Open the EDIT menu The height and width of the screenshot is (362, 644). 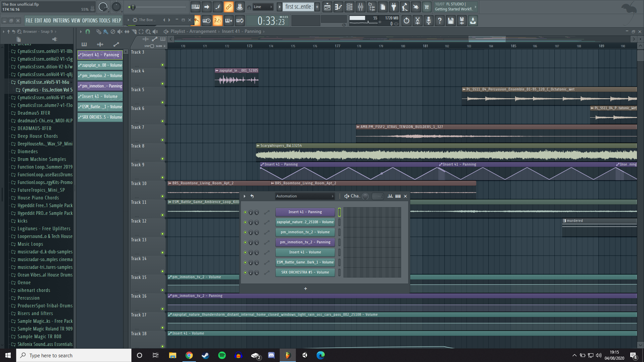38,21
